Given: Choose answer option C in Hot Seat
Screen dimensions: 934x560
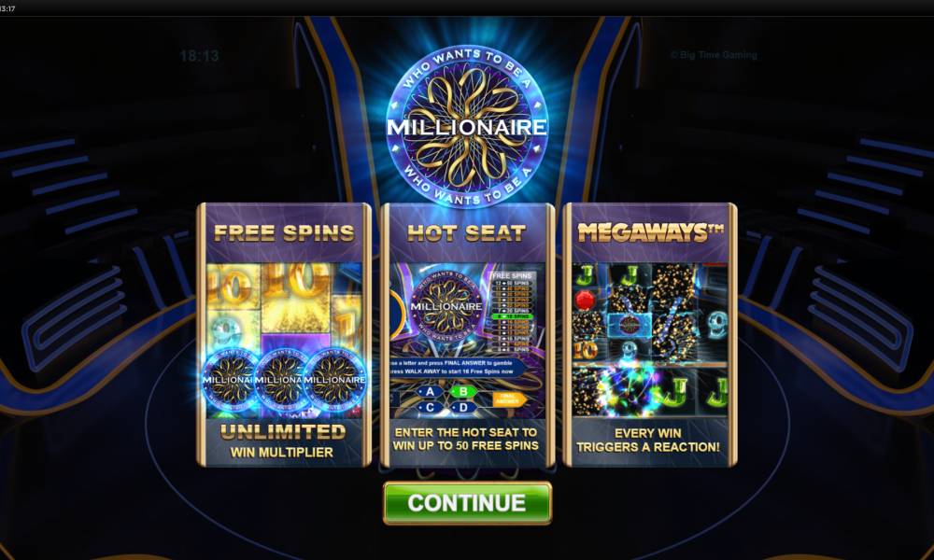Looking at the screenshot, I should click(x=430, y=408).
